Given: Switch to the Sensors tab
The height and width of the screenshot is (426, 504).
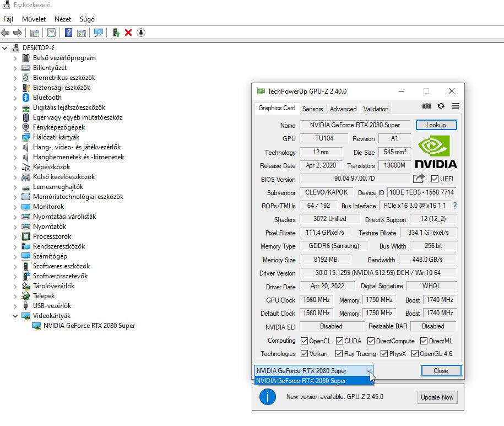Looking at the screenshot, I should [312, 109].
